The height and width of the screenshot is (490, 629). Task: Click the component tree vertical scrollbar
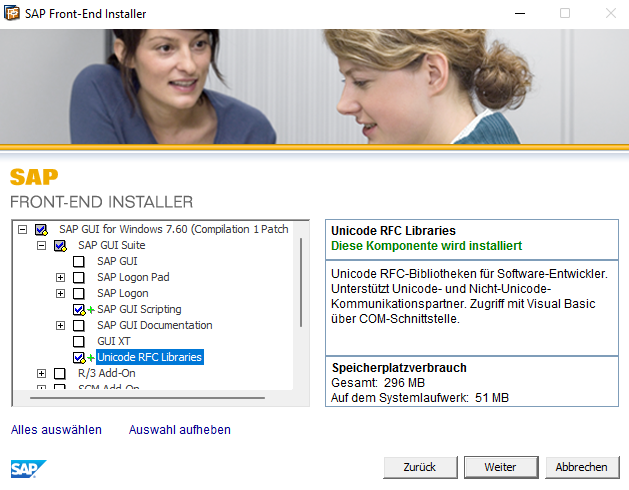301,283
